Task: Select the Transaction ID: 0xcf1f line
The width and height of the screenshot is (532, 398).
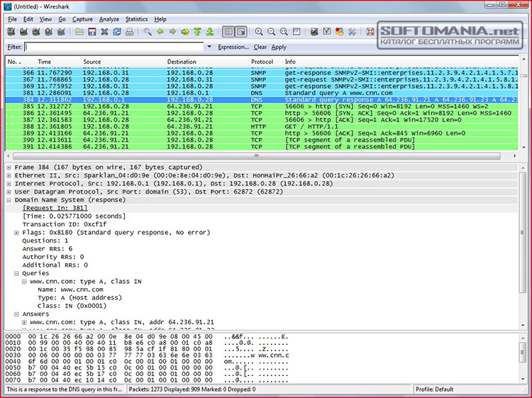Action: (65, 224)
